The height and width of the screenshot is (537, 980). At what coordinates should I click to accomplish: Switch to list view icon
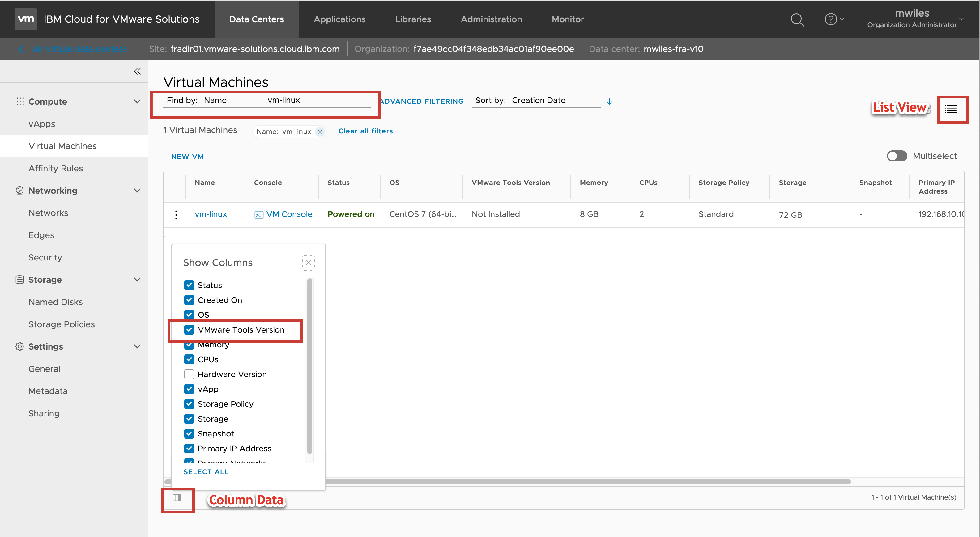pyautogui.click(x=951, y=110)
